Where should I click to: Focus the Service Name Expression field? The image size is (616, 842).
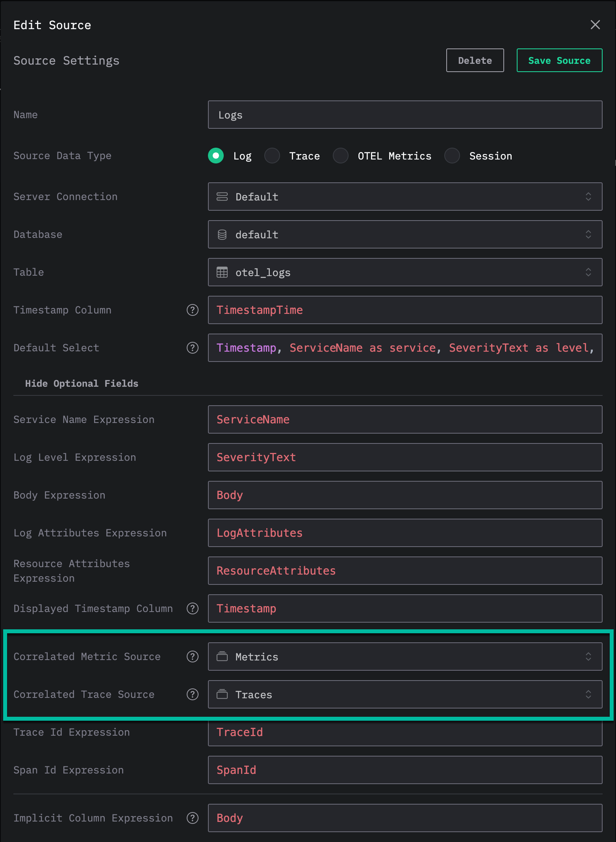tap(404, 419)
